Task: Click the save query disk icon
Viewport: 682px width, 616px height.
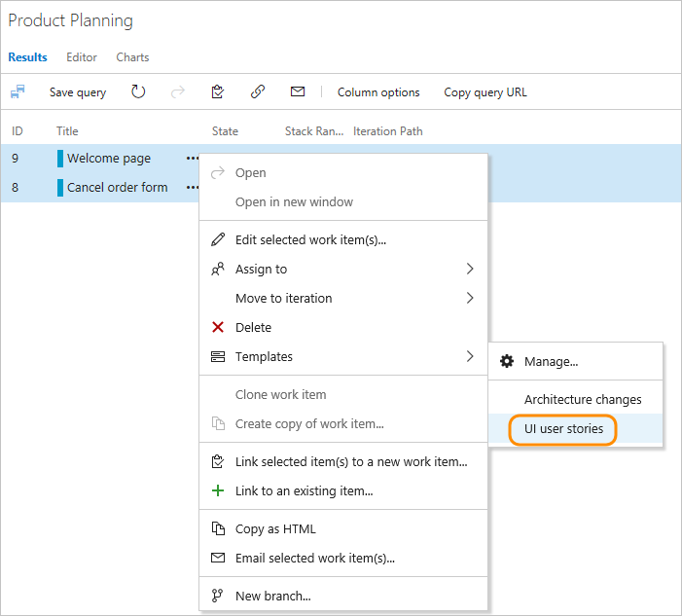Action: [18, 92]
